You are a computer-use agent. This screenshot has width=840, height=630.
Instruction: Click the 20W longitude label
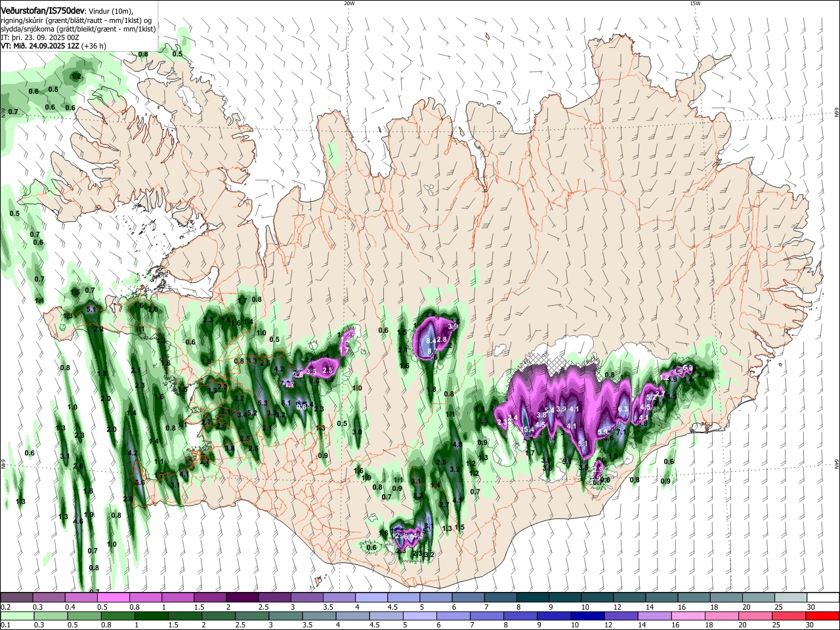[x=349, y=3]
